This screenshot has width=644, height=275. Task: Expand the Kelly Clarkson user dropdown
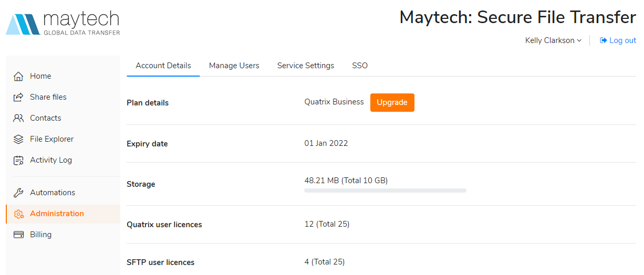point(554,40)
